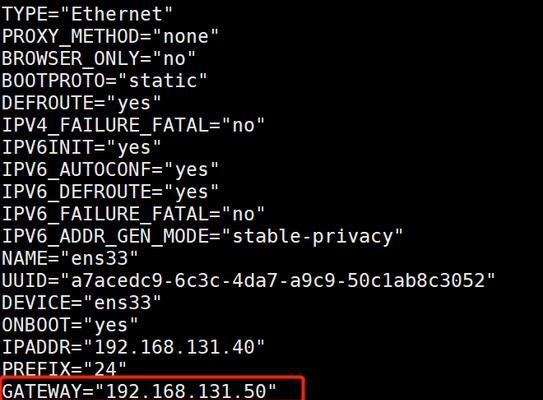Click the stable-privacy value text

[x=313, y=237]
